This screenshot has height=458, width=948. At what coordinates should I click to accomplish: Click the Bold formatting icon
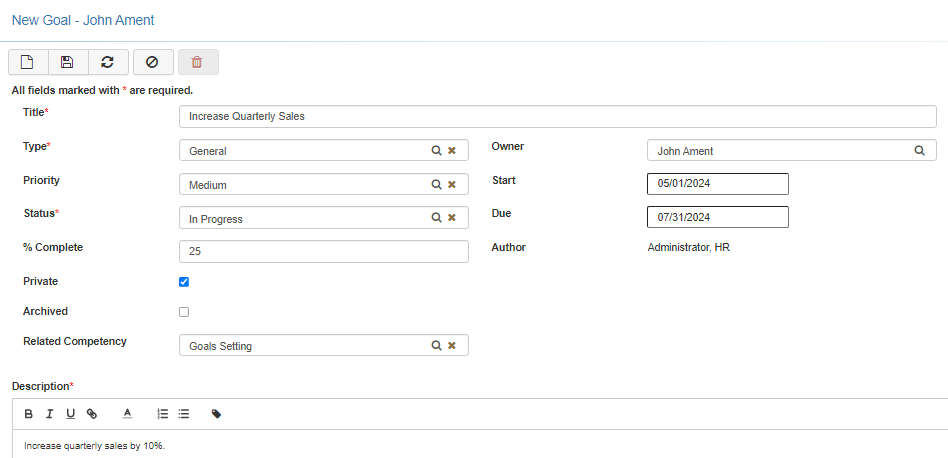pyautogui.click(x=28, y=413)
